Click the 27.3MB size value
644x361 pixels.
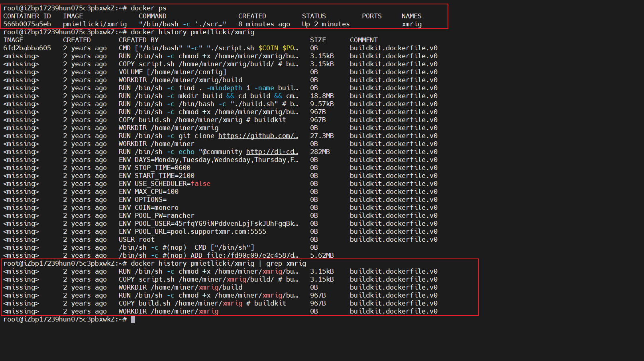[x=322, y=136]
